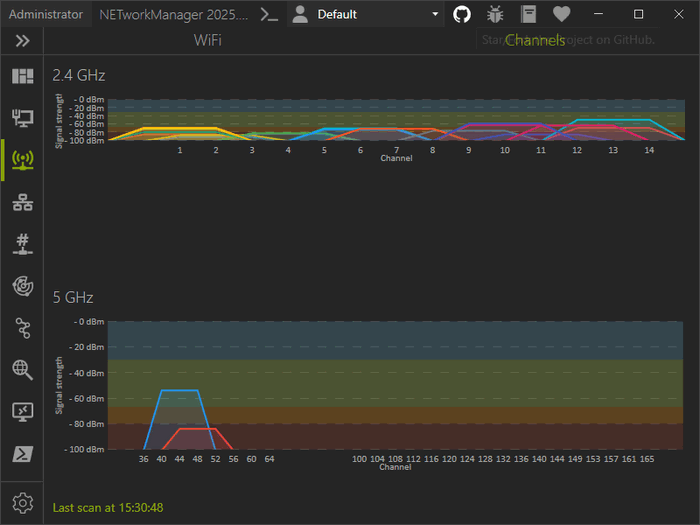Switch to the WiFi tab

click(x=207, y=40)
